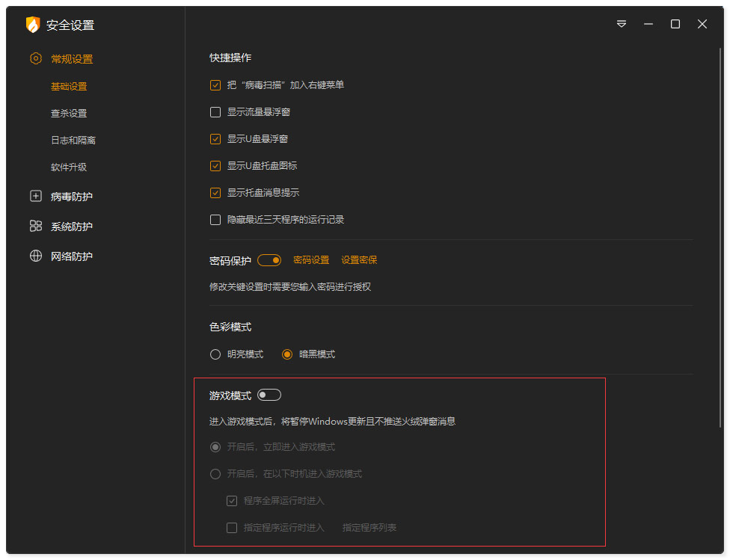Disable 显示U盘托盘图标 checkbox
The image size is (730, 560).
click(x=215, y=166)
